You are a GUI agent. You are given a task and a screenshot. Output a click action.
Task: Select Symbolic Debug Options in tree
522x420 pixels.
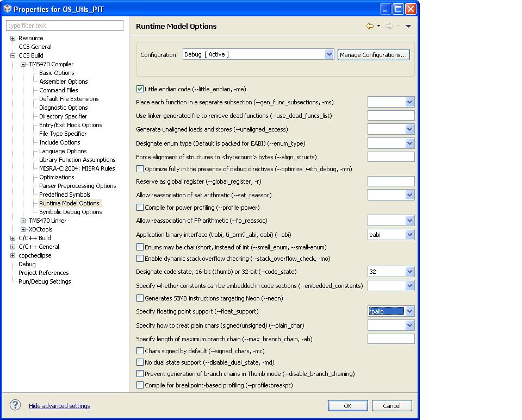pyautogui.click(x=71, y=212)
